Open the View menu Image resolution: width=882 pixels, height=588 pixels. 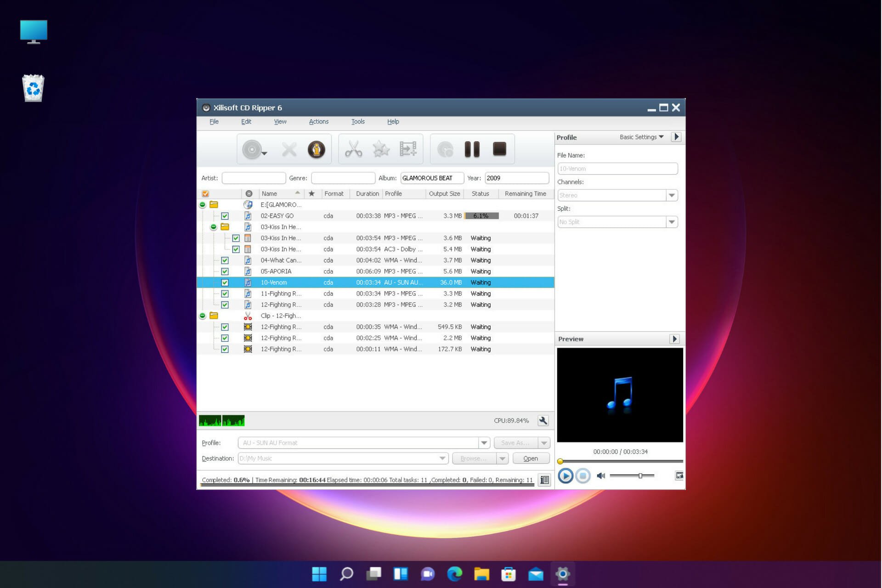coord(280,122)
